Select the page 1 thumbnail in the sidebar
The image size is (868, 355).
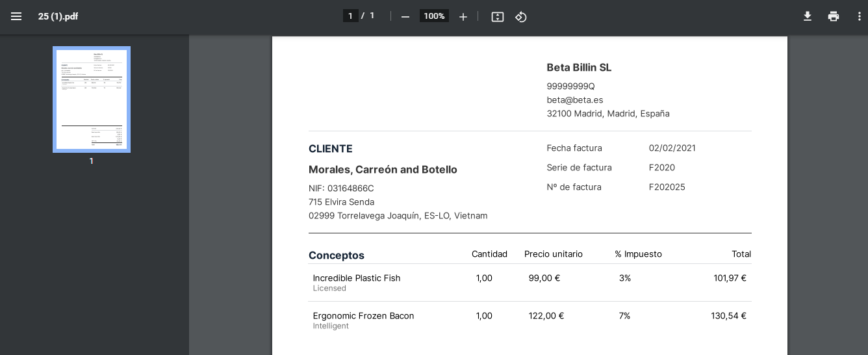tap(92, 99)
